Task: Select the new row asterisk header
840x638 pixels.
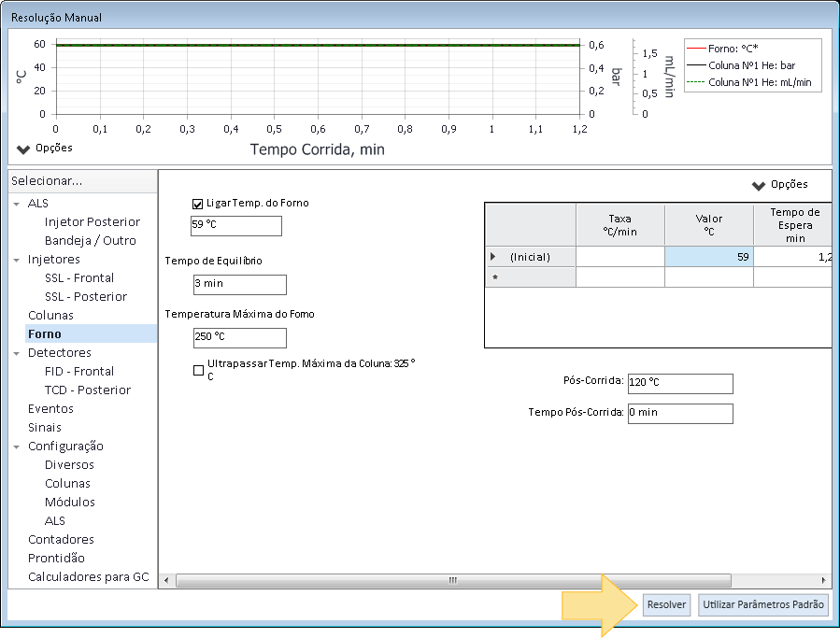Action: point(531,277)
